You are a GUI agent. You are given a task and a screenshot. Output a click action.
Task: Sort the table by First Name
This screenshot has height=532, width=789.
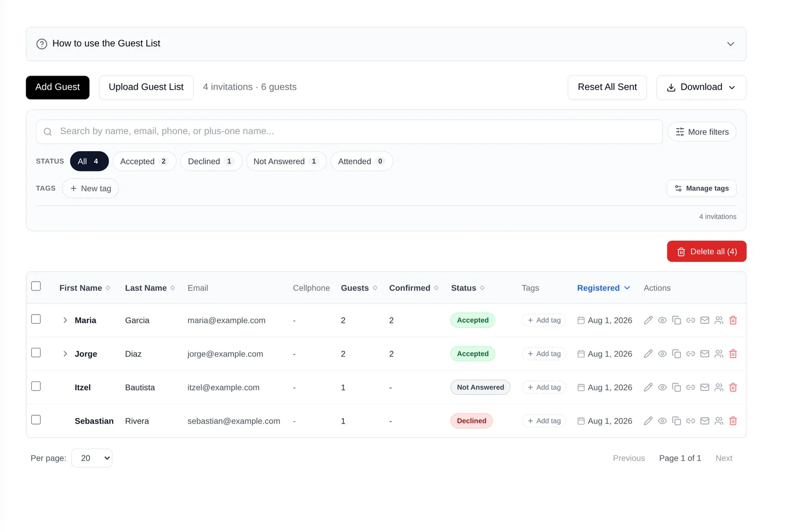(x=84, y=288)
